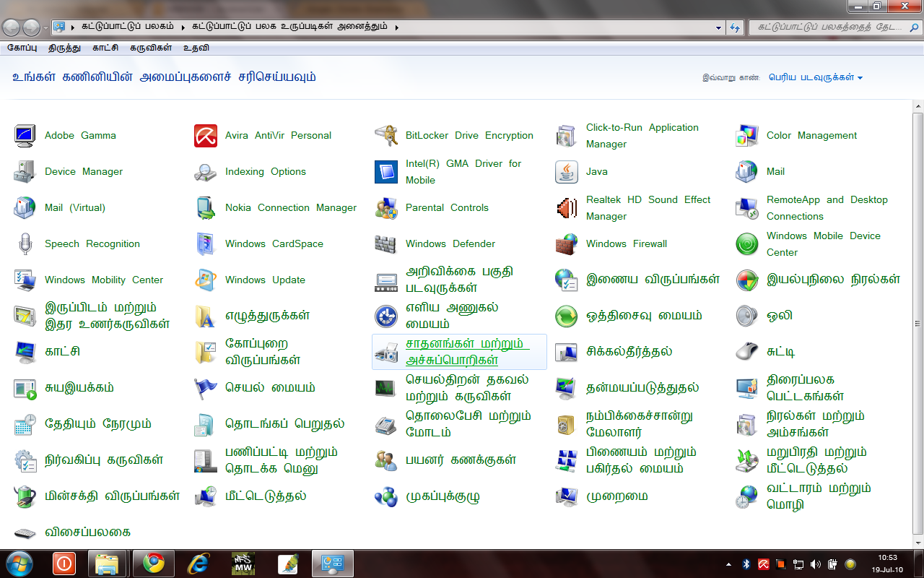Viewport: 924px width, 578px height.
Task: Click the முறைமை system icon
Action: pos(567,497)
